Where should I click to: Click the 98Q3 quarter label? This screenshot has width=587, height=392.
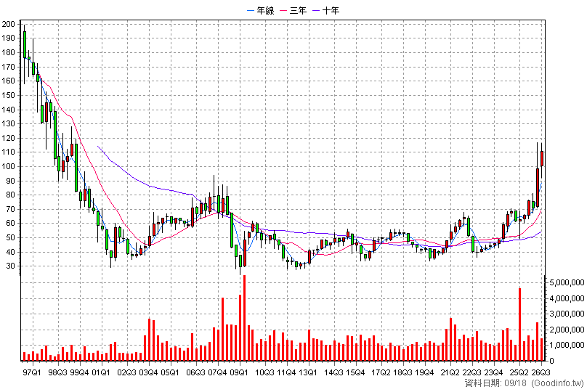tap(57, 372)
